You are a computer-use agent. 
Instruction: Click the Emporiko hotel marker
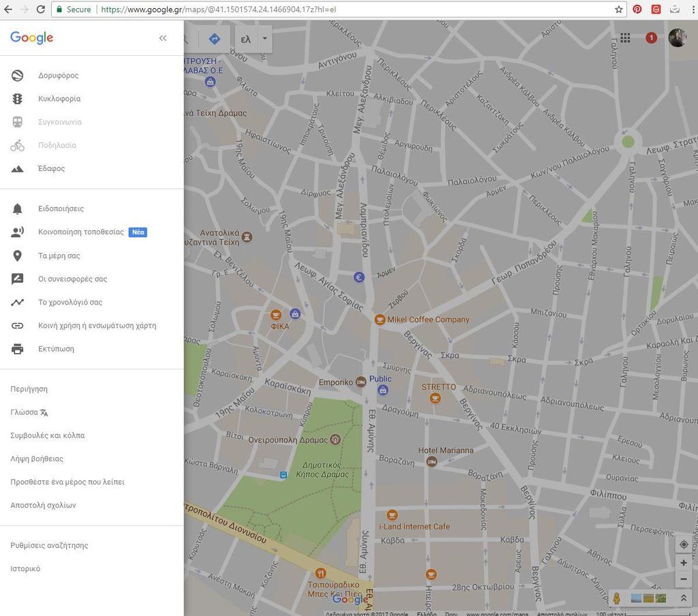click(361, 382)
